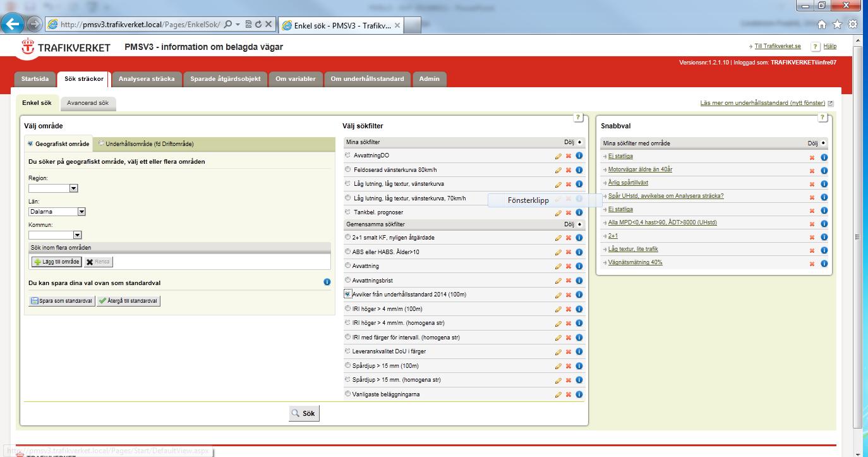Viewport: 868px width, 457px height.
Task: Click Lägg till område button
Action: (57, 262)
